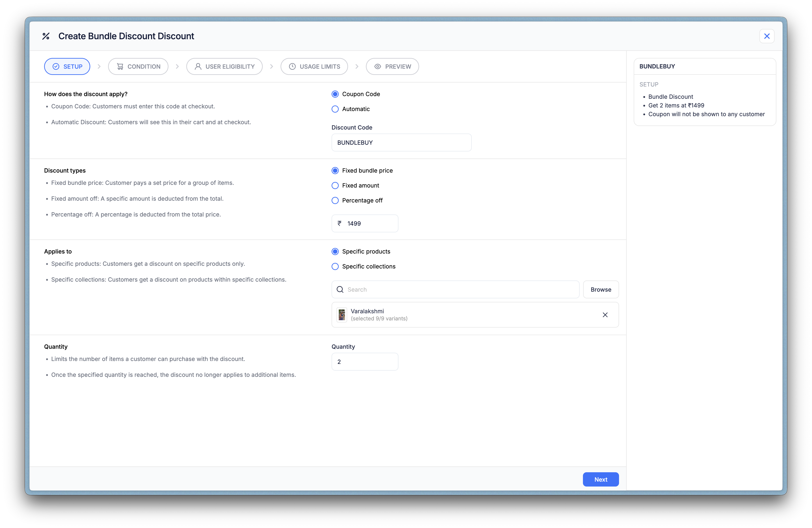This screenshot has height=528, width=812.
Task: Select the Automatic discount radio option
Action: coord(335,109)
